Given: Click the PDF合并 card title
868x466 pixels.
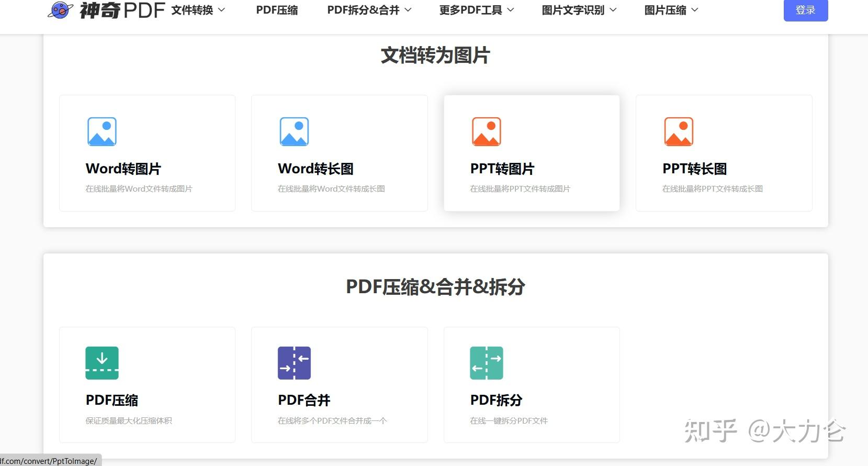Looking at the screenshot, I should (304, 400).
